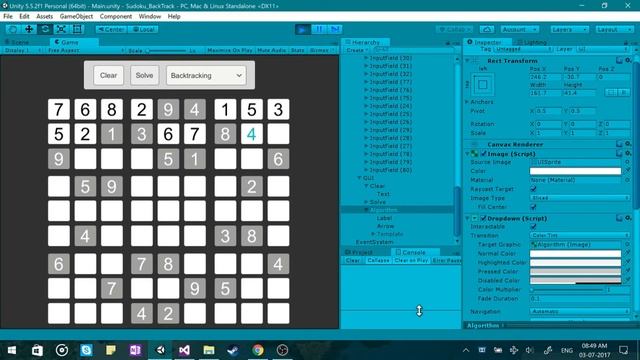The height and width of the screenshot is (360, 640).
Task: Pick Source Image with object selector circle
Action: 627,162
